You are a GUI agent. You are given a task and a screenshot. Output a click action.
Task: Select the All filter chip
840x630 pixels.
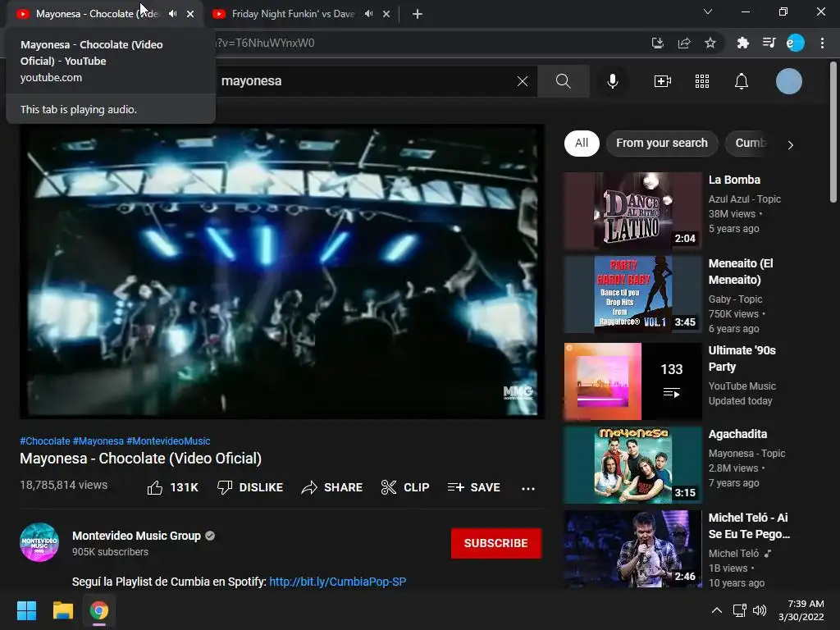pyautogui.click(x=582, y=144)
